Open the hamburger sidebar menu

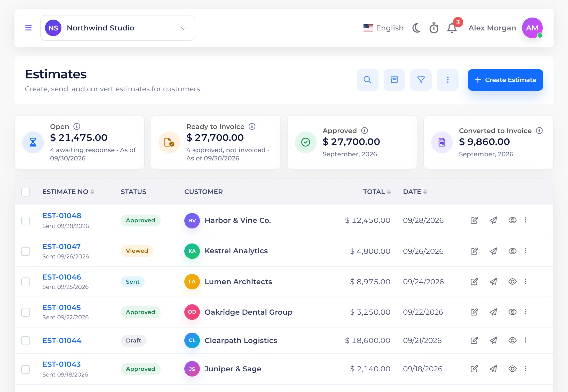(28, 28)
